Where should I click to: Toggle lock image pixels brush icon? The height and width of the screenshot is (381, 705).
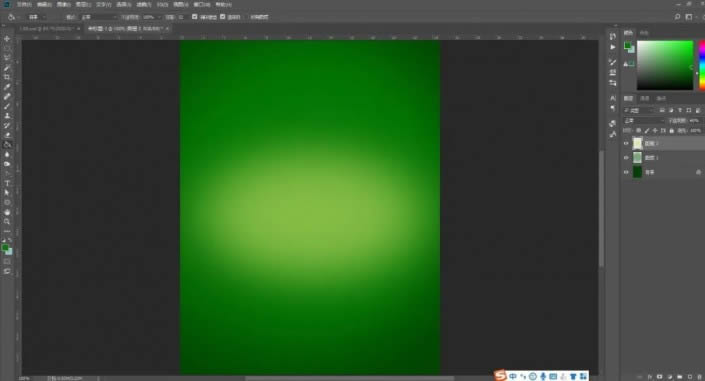pos(647,131)
